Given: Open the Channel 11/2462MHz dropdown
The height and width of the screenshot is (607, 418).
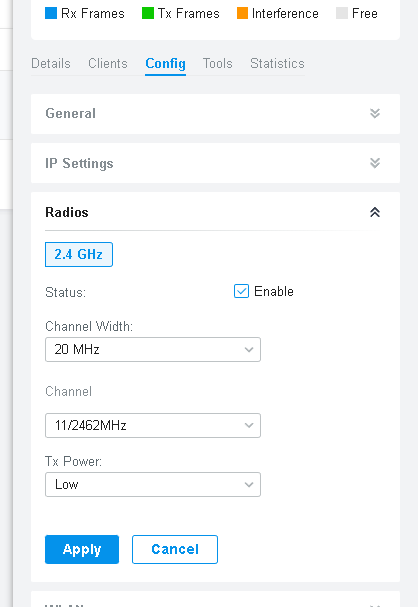Looking at the screenshot, I should [153, 425].
